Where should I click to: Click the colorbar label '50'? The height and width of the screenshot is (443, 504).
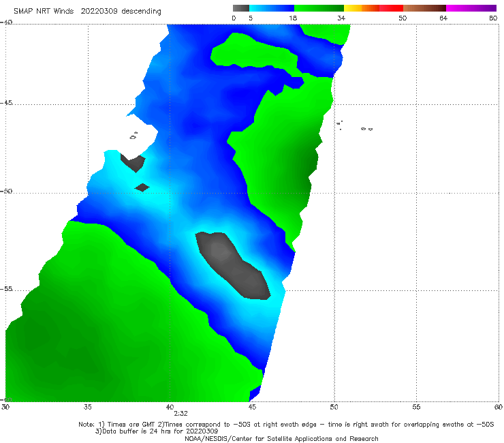click(x=403, y=18)
